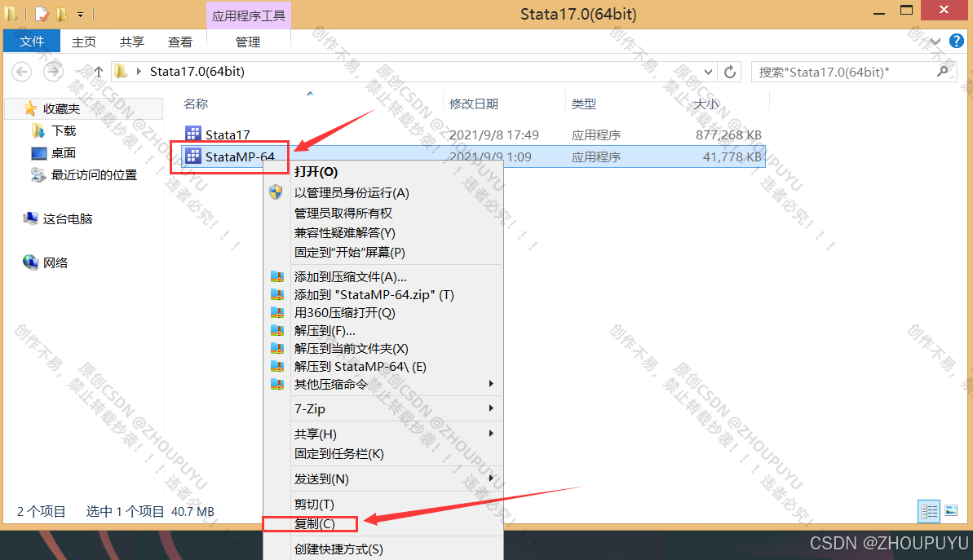Viewport: 973px width, 560px height.
Task: Click the 收藏夹 star icon
Action: tap(30, 108)
